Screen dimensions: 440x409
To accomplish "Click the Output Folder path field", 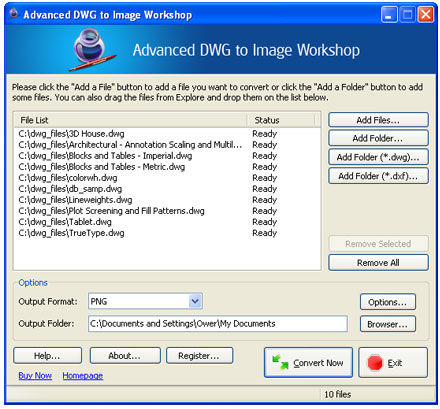I will click(218, 324).
